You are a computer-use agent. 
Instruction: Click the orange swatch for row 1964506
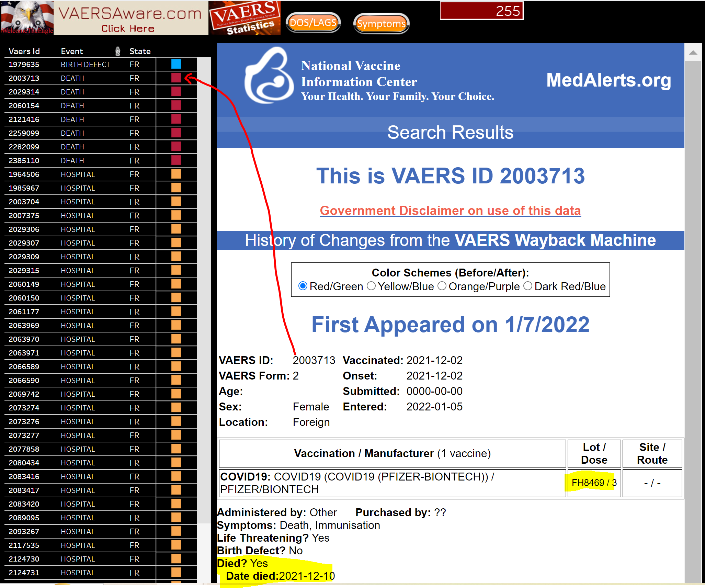click(x=176, y=174)
